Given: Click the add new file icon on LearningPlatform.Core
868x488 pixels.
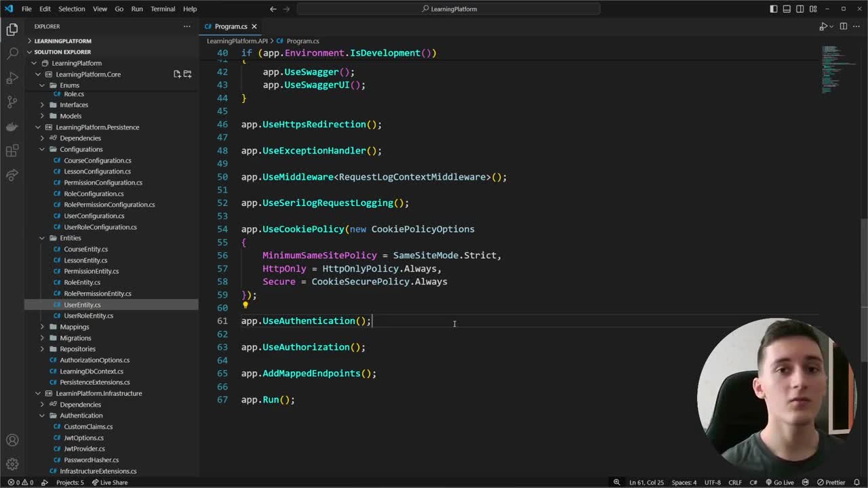Looking at the screenshot, I should (x=177, y=74).
